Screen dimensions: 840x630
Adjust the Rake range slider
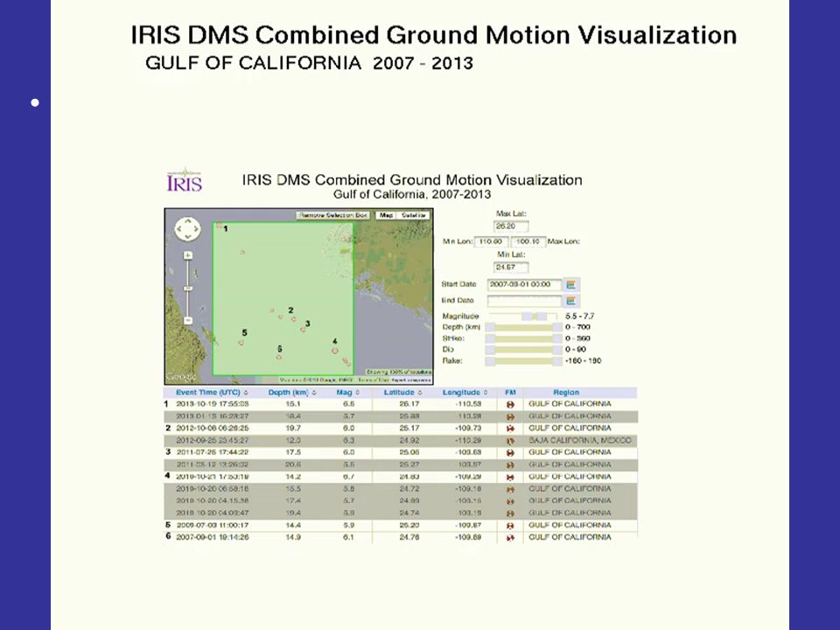pyautogui.click(x=524, y=361)
